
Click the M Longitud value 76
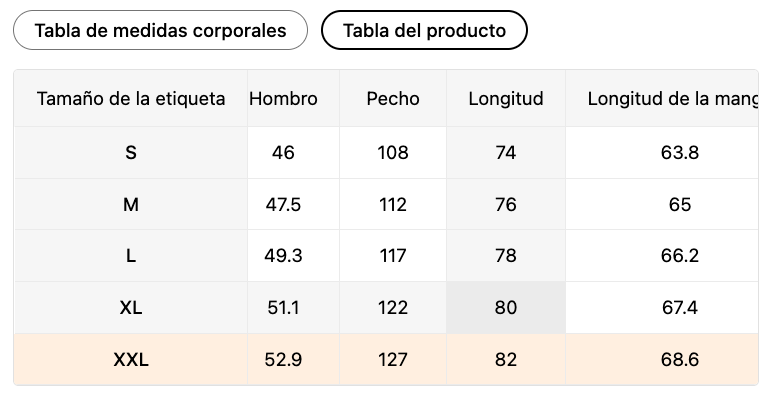point(506,204)
